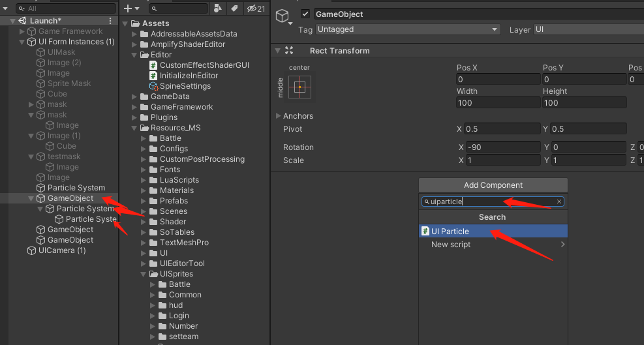Select UICamera (1) in the Hierarchy
Viewport: 644px width, 345px height.
tap(62, 250)
